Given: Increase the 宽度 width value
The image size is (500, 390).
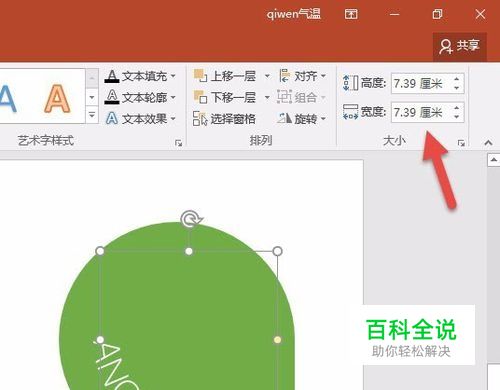Looking at the screenshot, I should [x=457, y=108].
